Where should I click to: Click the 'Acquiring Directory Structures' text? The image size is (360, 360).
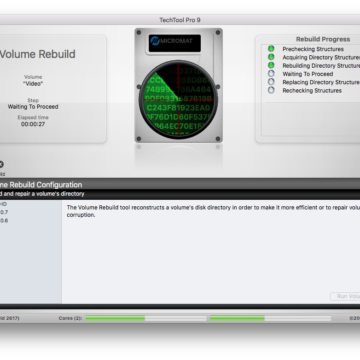click(321, 57)
